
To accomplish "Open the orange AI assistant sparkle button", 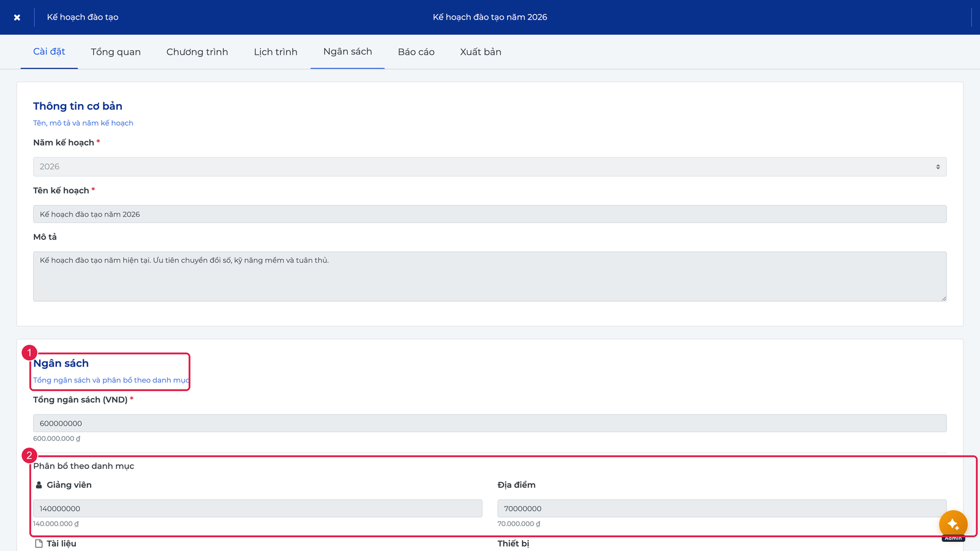I will 953,524.
